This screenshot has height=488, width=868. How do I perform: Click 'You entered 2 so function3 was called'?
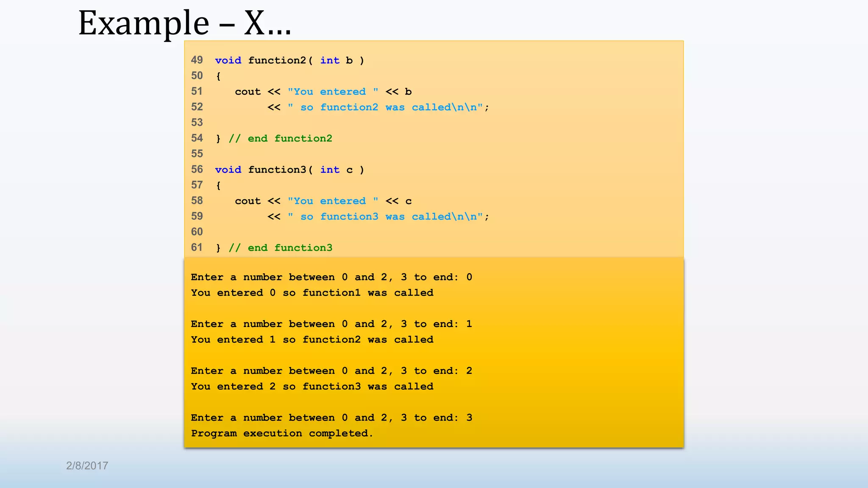pos(312,387)
